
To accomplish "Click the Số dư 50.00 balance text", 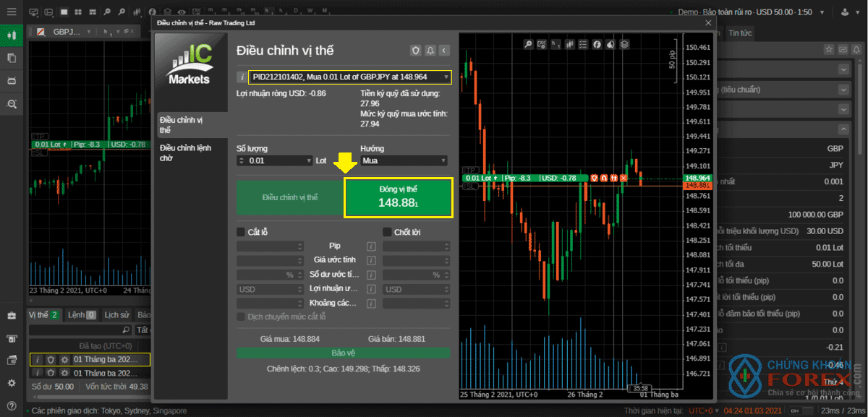I will tap(53, 387).
